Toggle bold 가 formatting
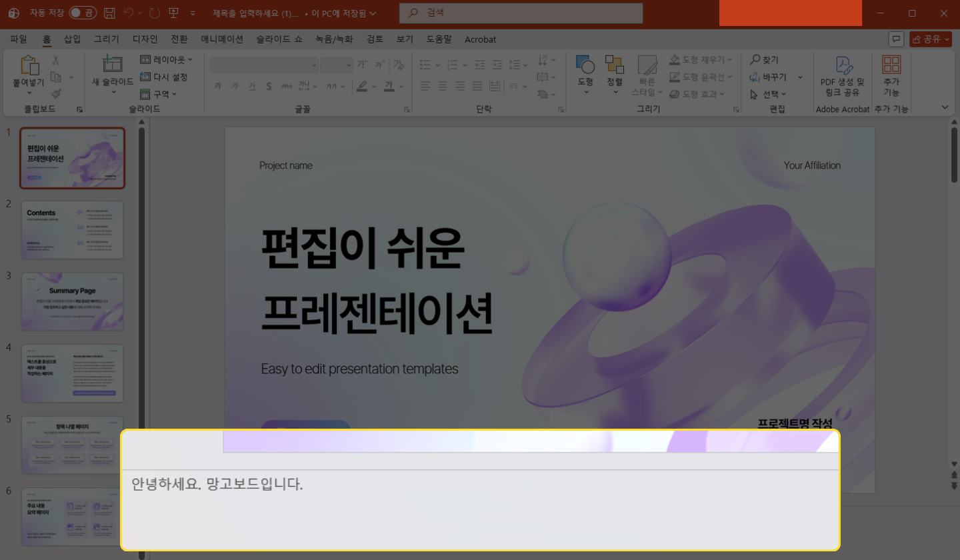The image size is (960, 560). pos(217,85)
